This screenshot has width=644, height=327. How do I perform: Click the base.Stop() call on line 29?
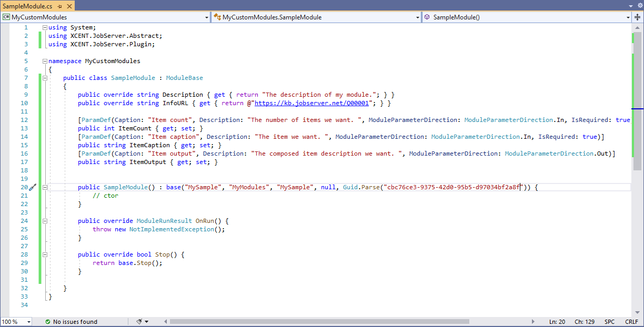pos(138,263)
